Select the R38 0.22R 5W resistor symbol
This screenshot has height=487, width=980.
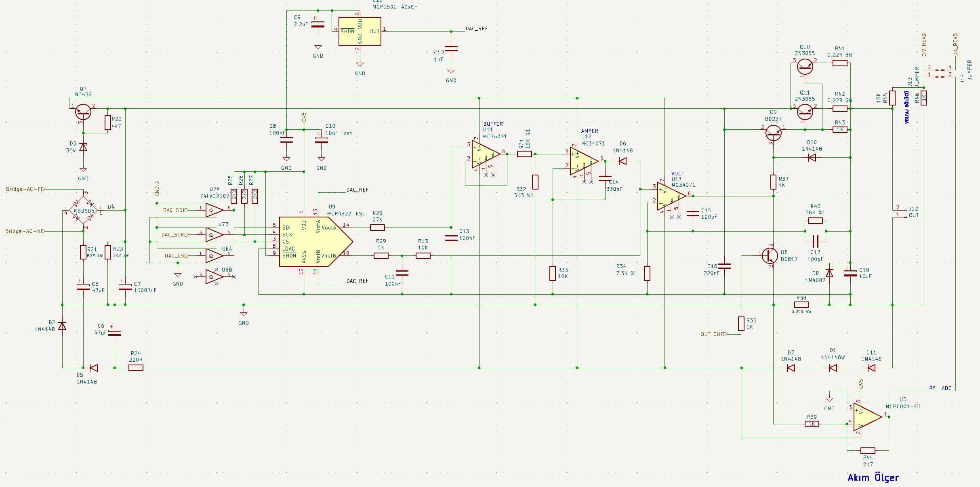(801, 305)
